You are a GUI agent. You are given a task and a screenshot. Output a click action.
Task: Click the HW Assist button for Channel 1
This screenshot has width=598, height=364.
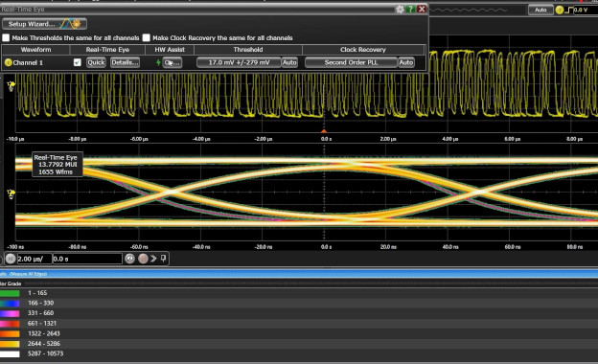click(172, 62)
